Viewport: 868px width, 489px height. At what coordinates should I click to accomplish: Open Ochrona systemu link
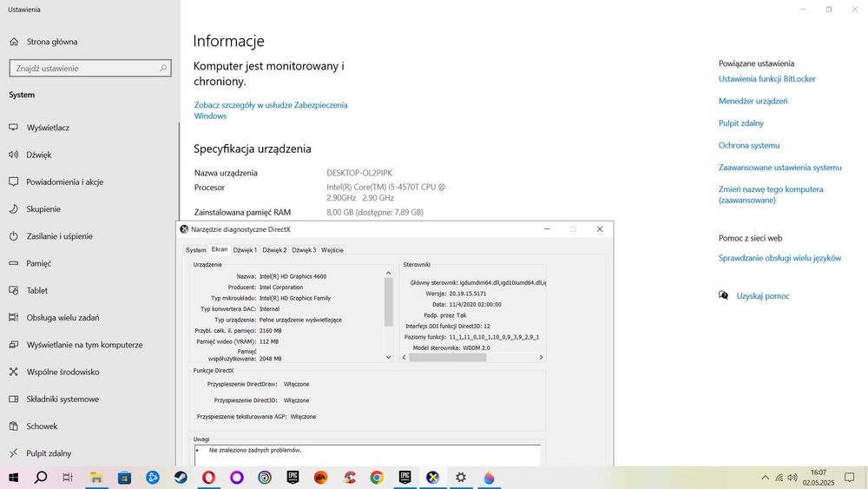(749, 145)
